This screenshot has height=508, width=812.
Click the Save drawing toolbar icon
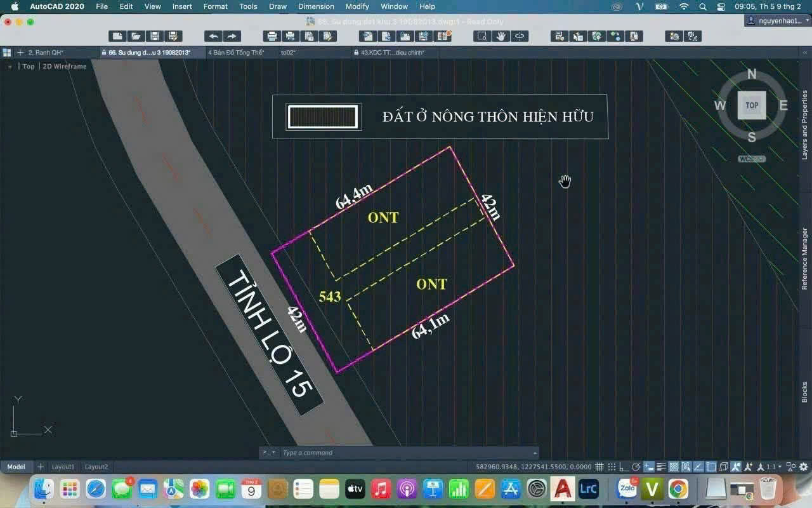pyautogui.click(x=154, y=36)
